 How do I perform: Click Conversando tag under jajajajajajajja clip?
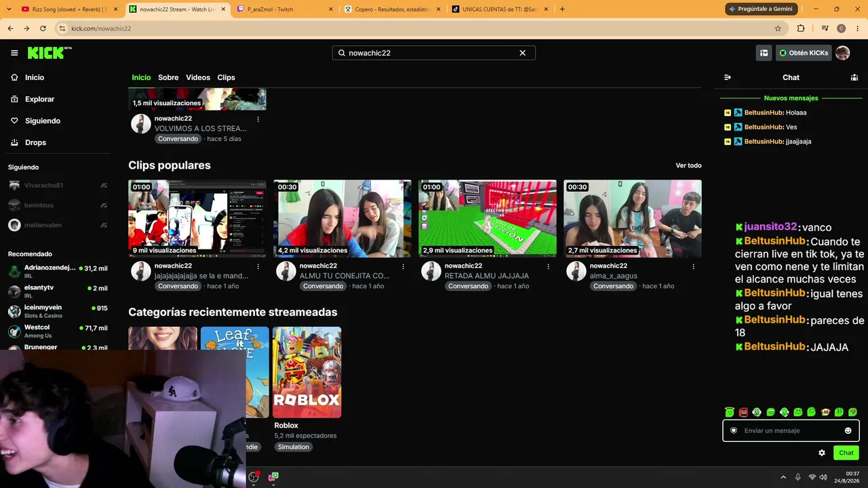coord(178,286)
